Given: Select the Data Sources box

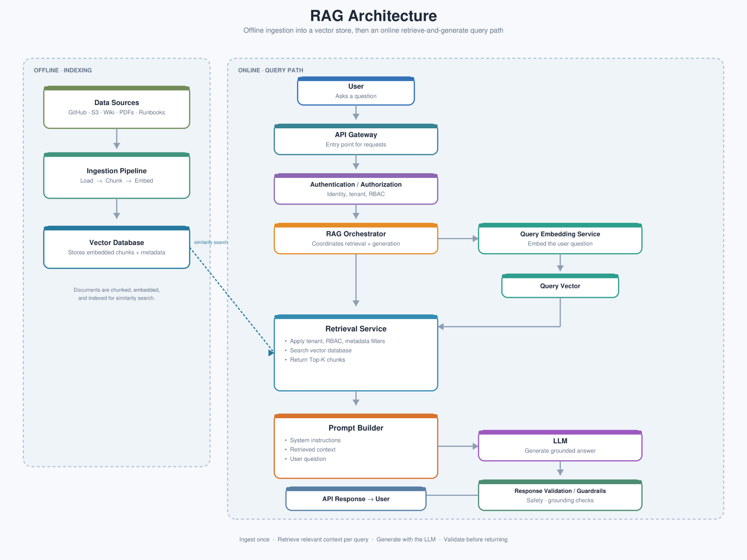Looking at the screenshot, I should point(117,107).
